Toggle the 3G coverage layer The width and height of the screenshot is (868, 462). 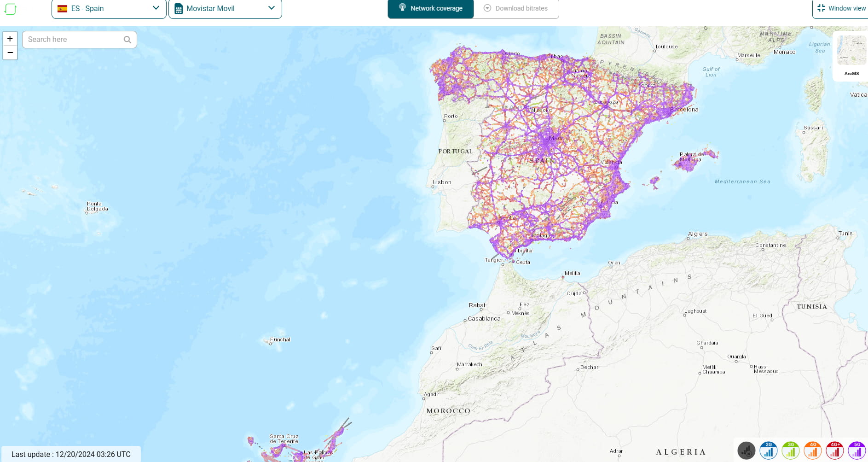[x=790, y=450]
